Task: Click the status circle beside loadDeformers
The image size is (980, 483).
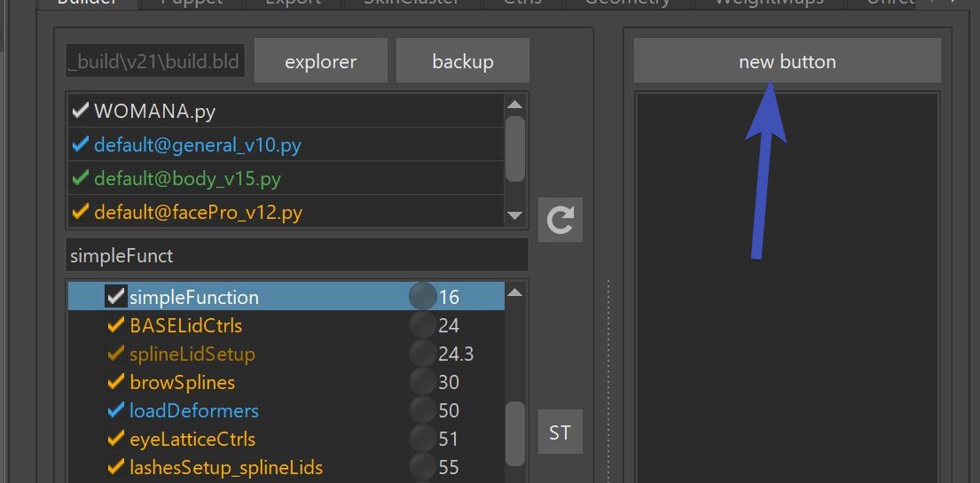Action: pyautogui.click(x=422, y=410)
